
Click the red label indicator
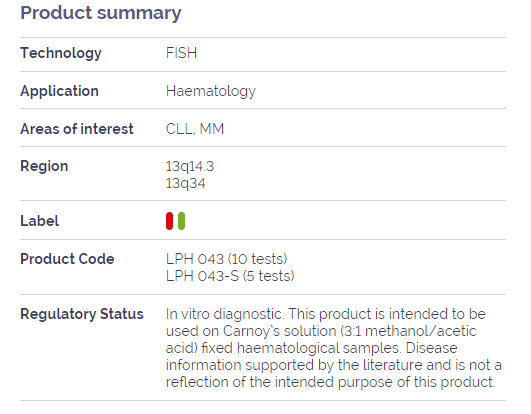coord(169,221)
